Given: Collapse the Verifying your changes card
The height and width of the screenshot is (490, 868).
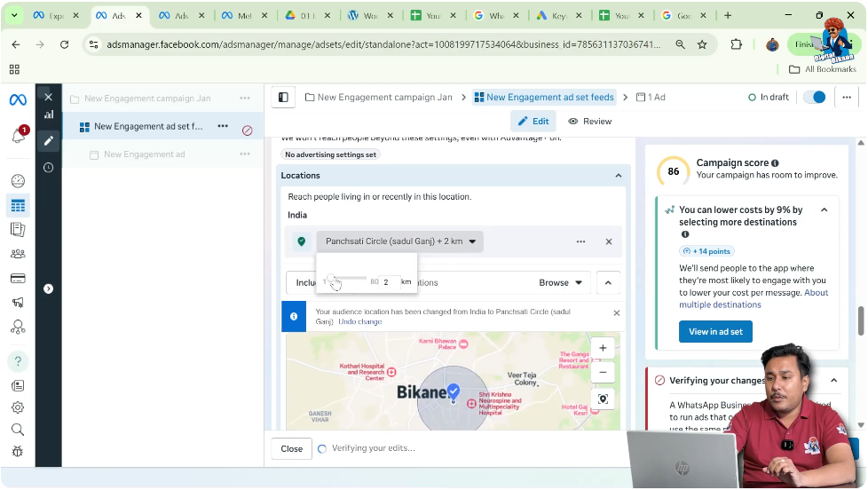Looking at the screenshot, I should pyautogui.click(x=833, y=381).
